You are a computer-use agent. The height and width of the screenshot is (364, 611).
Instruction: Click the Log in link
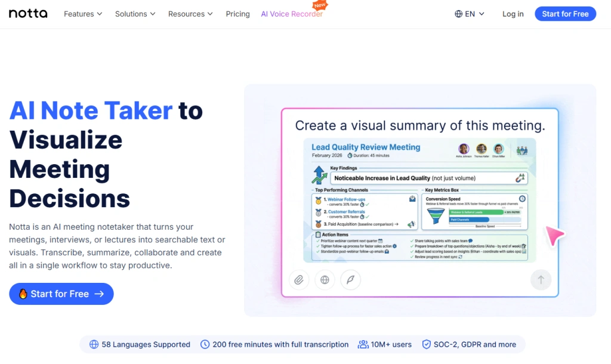(513, 14)
